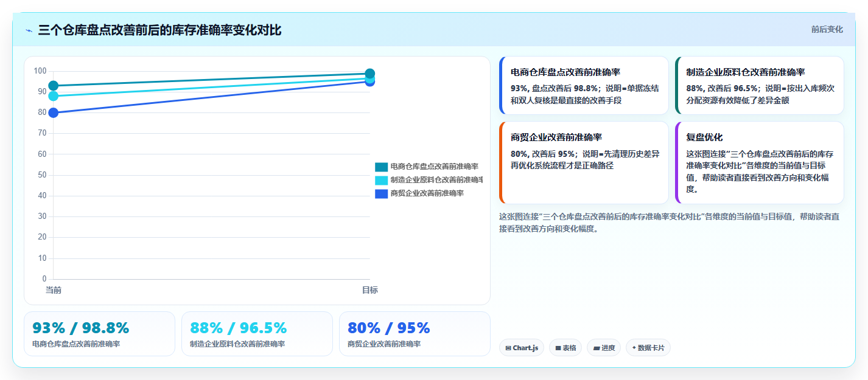Viewport: 868px width, 380px height.
Task: Click the 93 data point at 当前
Action: pyautogui.click(x=54, y=86)
